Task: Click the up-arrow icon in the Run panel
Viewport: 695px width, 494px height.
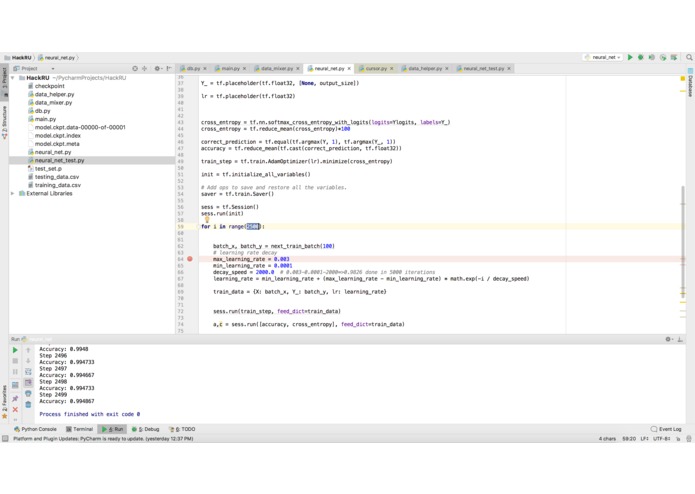Action: [28, 350]
